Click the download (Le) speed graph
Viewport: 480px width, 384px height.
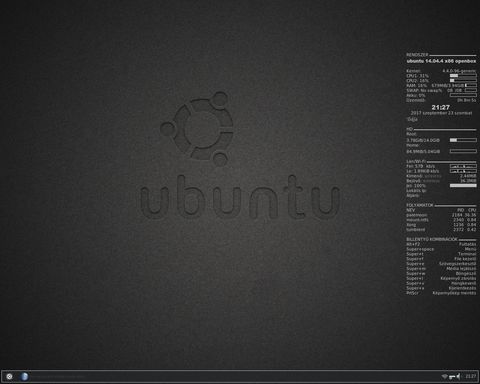coord(463,171)
